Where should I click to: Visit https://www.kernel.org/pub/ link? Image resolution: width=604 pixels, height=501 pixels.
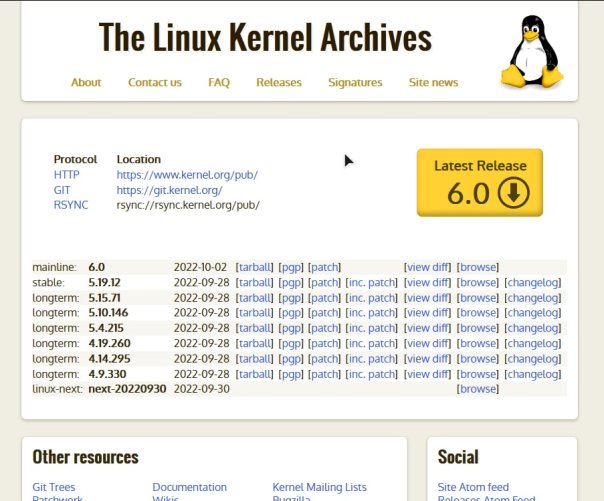187,175
